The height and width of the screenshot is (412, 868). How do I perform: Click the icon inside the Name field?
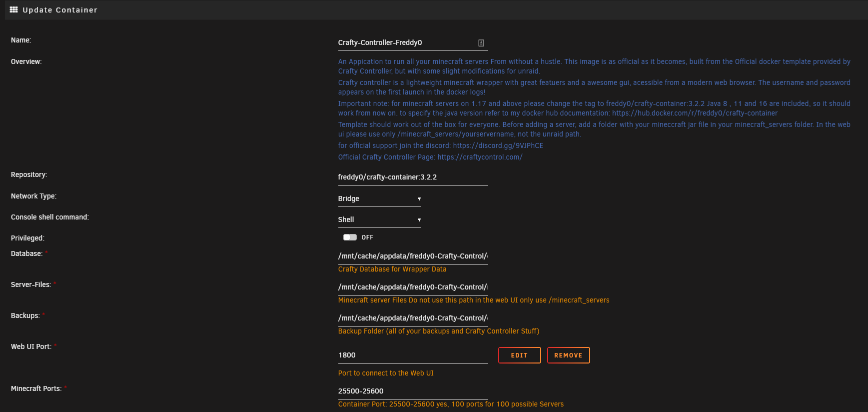click(x=481, y=43)
